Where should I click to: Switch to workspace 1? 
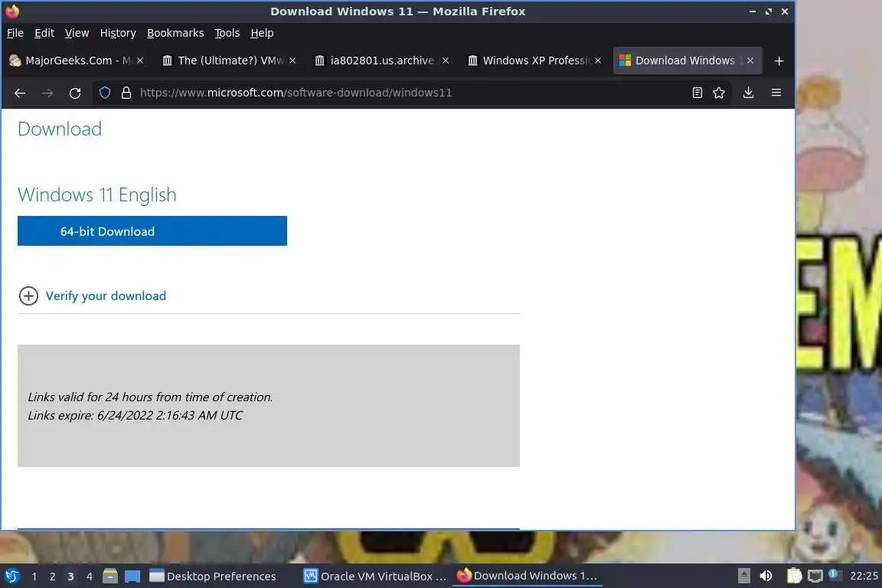34,577
